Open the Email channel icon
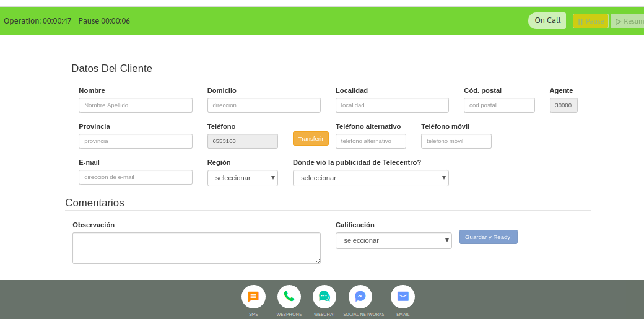The width and height of the screenshot is (644, 319). click(403, 296)
